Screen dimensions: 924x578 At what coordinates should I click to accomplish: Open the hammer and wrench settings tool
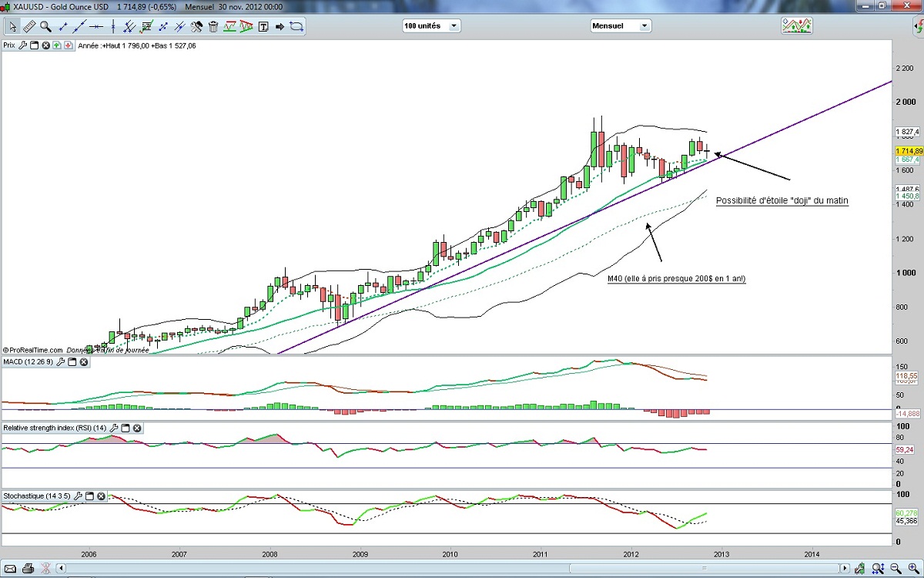tap(196, 26)
